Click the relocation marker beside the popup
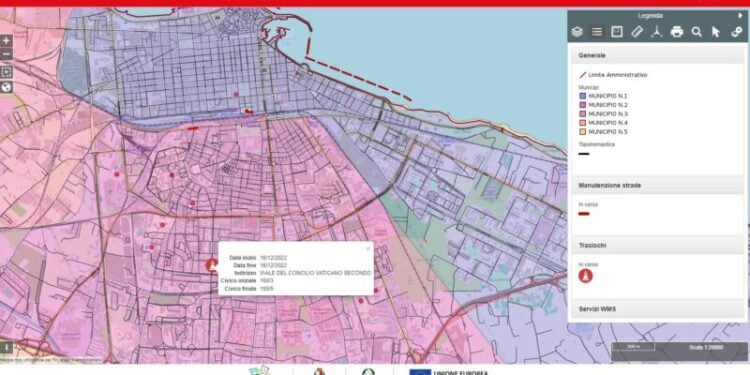 point(211,265)
